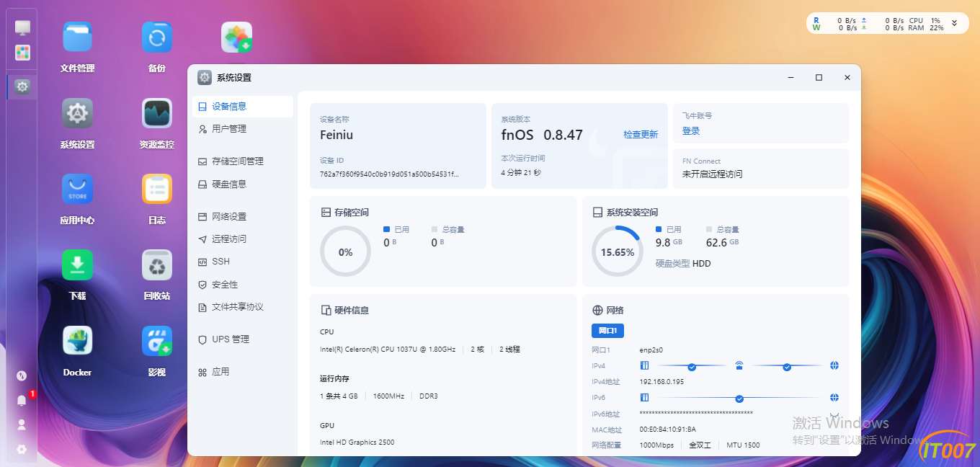Click the 0% storage usage ring

coord(345,252)
